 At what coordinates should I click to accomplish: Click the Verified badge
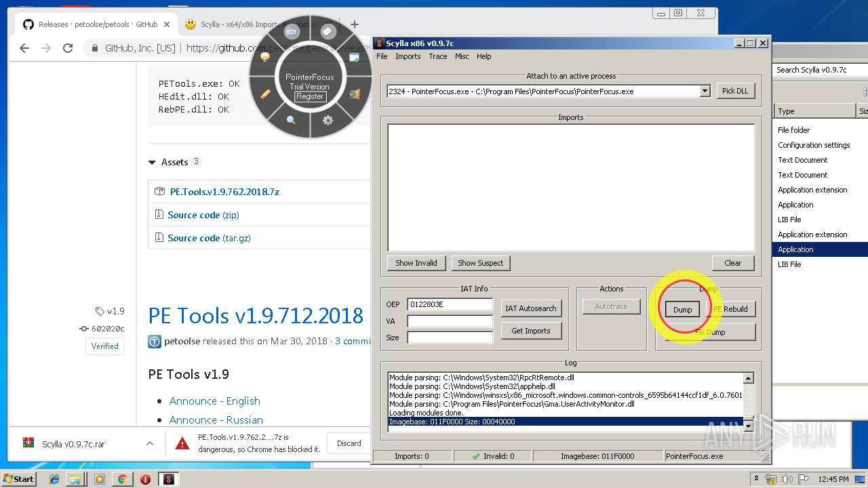[105, 346]
